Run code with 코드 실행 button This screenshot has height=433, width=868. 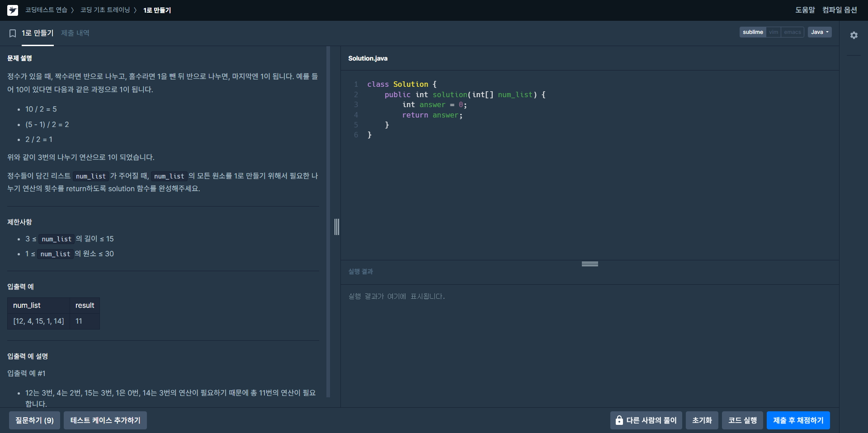[x=743, y=420]
